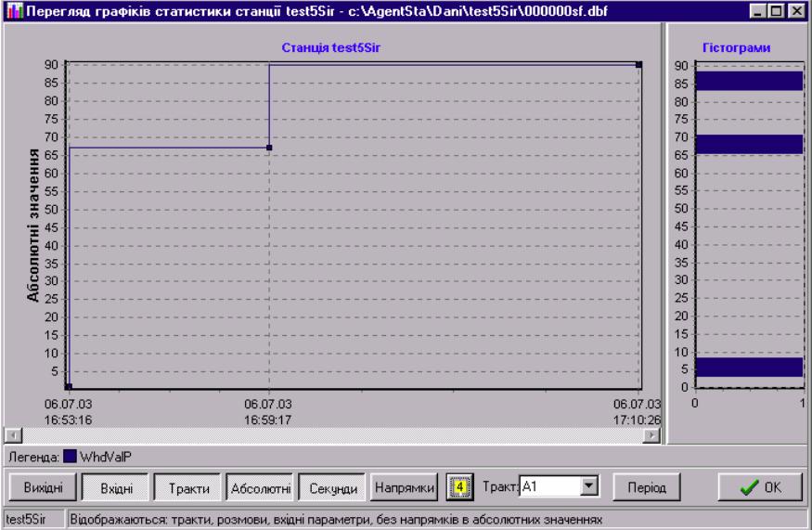812x530 pixels.
Task: Confirm with the OK button
Action: 760,487
